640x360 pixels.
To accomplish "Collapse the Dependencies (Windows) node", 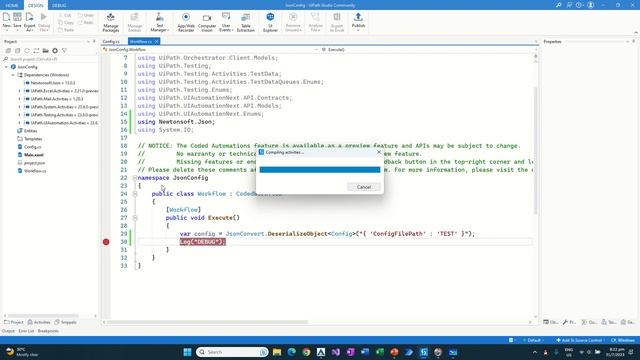I will [x=13, y=75].
